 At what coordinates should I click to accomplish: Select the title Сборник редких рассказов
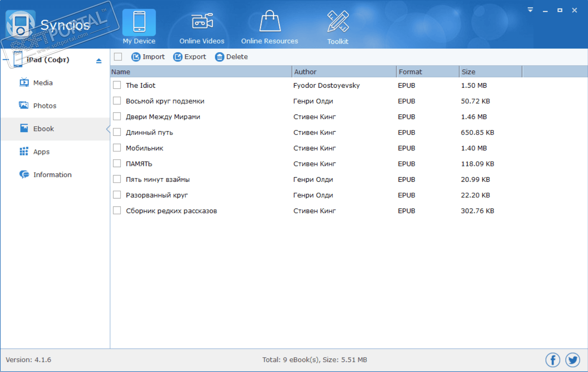(x=171, y=211)
